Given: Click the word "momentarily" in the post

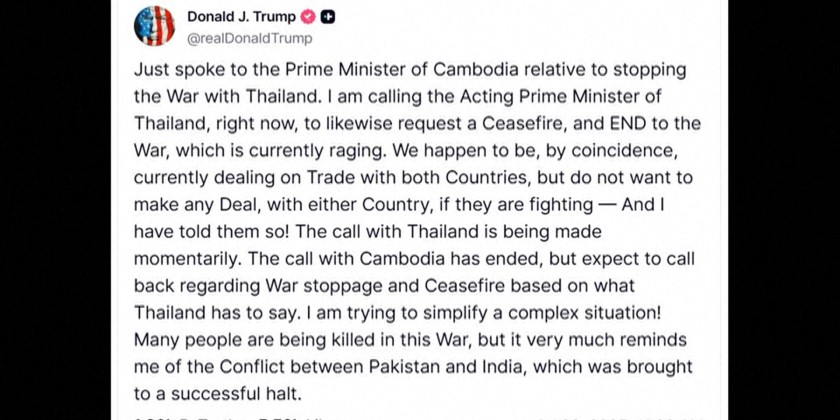Looking at the screenshot, I should 184,254.
